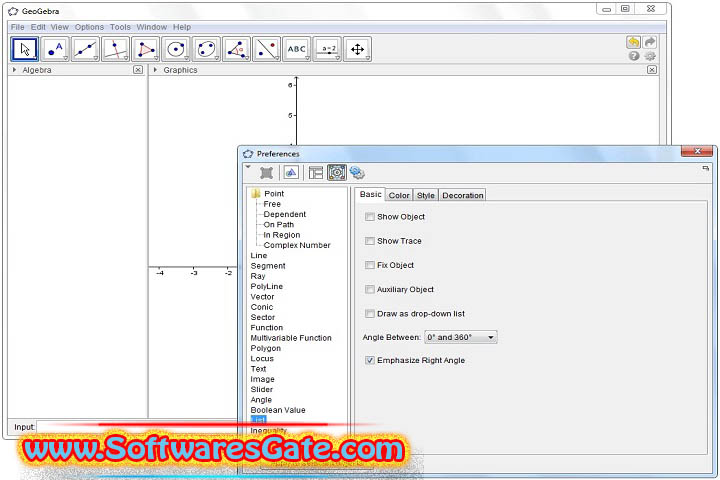
Task: Select Complex Number in tree
Action: 297,245
